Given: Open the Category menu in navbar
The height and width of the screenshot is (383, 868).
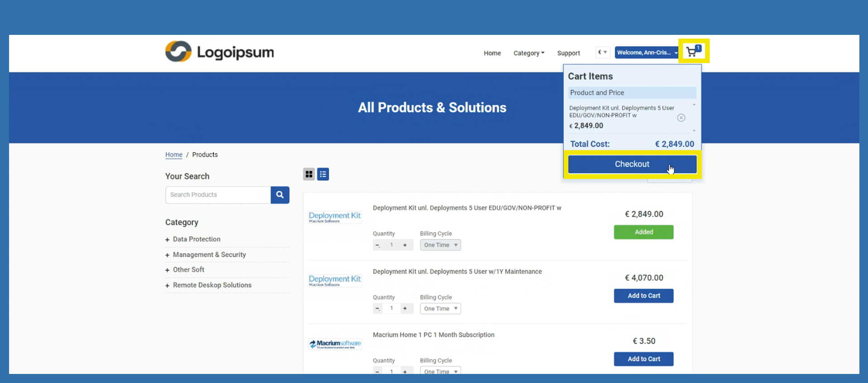Looking at the screenshot, I should tap(528, 53).
